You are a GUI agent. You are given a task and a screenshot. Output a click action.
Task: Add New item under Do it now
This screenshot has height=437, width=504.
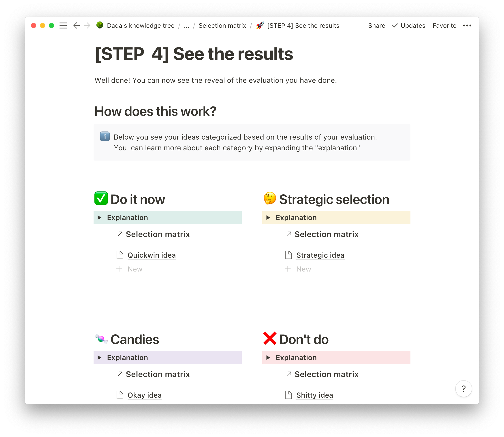135,269
